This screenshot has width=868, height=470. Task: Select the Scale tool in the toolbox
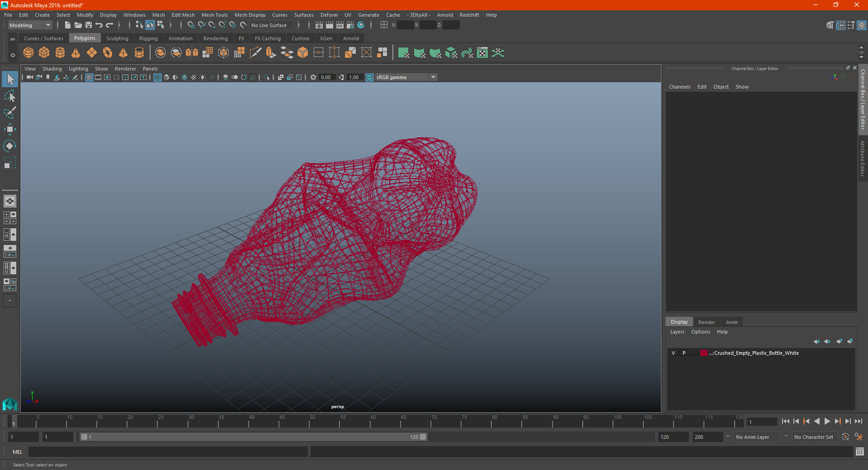(9, 163)
